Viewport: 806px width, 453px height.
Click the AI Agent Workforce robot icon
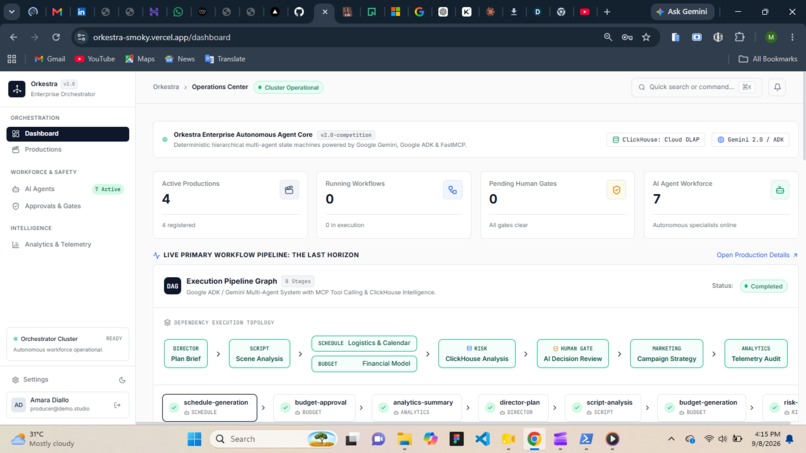click(x=780, y=190)
